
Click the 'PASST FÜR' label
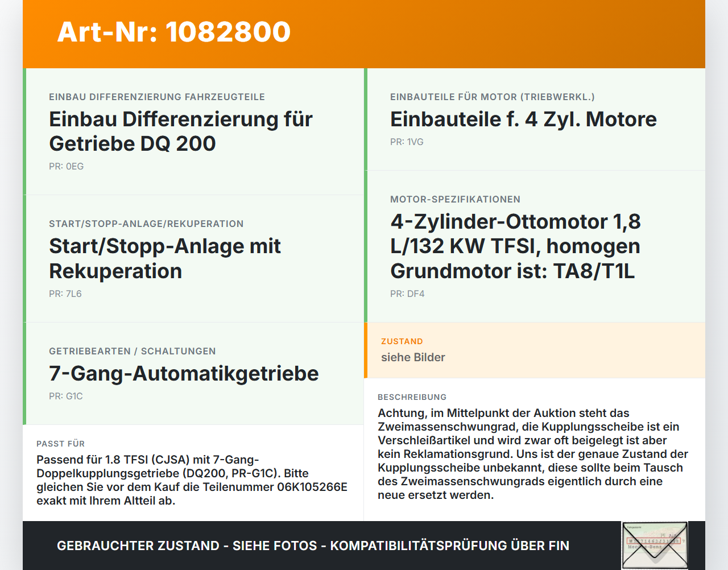point(60,444)
